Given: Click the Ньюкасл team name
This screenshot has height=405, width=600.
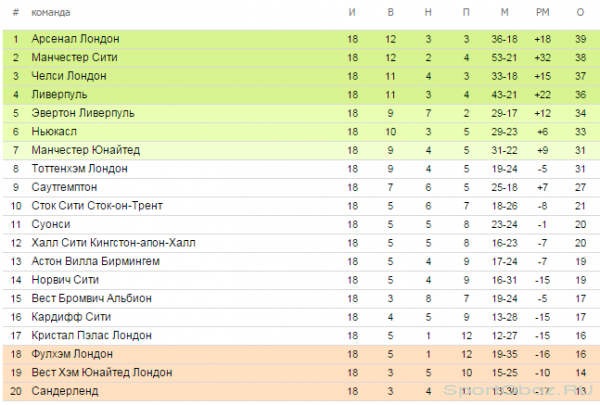Looking at the screenshot, I should pyautogui.click(x=54, y=131).
